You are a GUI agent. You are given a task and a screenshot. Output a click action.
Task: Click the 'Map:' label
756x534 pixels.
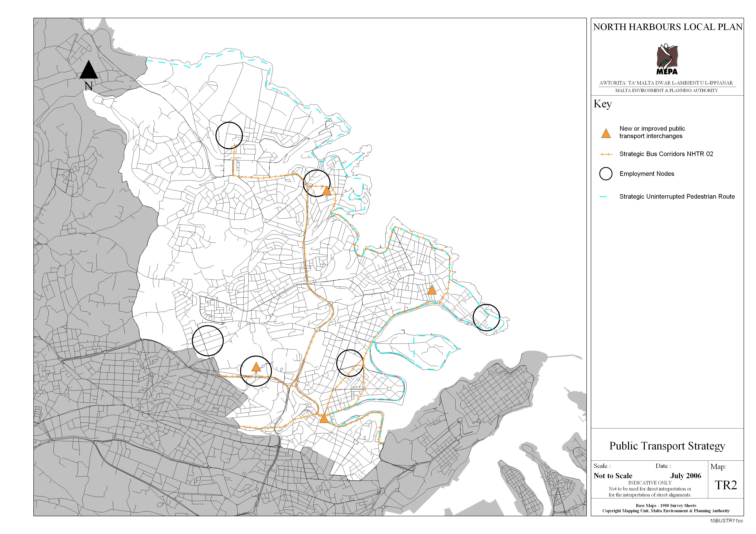click(x=718, y=467)
